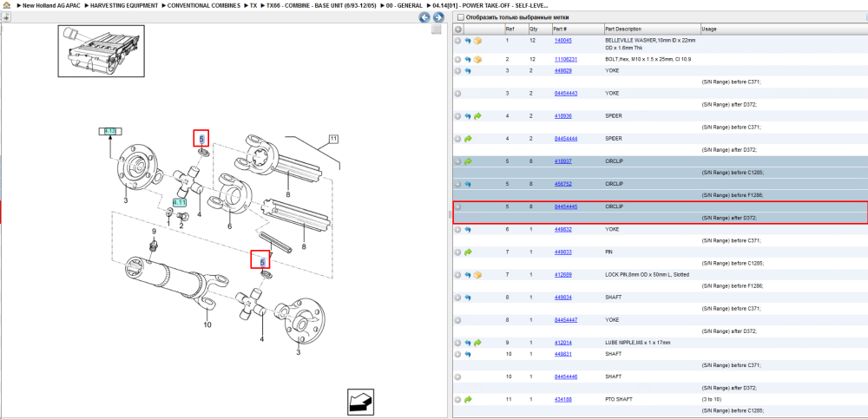The width and height of the screenshot is (868, 419).
Task: Select callout 11 box in diagram
Action: [x=332, y=139]
